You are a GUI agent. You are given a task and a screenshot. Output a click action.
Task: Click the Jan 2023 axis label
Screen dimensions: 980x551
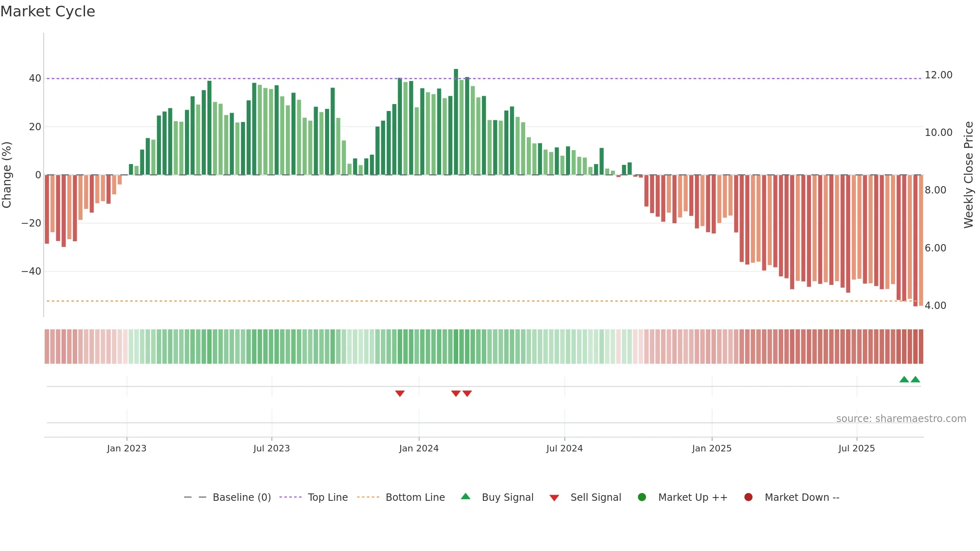(127, 449)
